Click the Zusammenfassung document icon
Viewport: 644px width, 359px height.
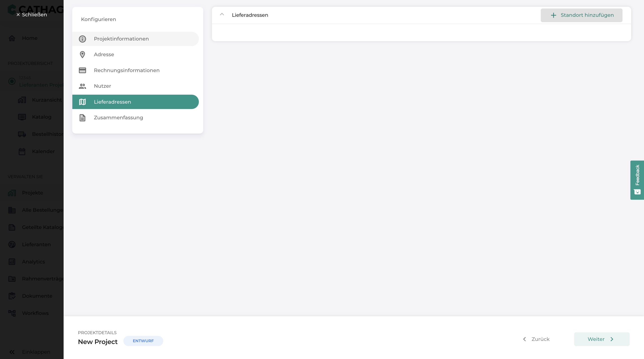coord(82,118)
